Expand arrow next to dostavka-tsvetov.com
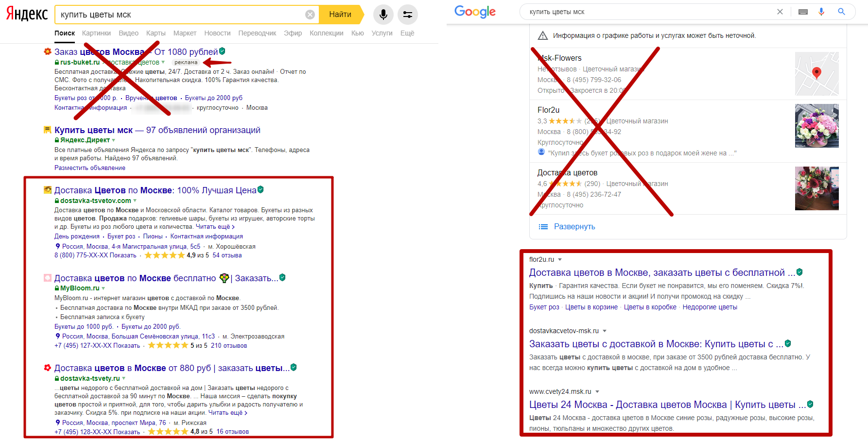This screenshot has width=868, height=440. click(x=135, y=201)
